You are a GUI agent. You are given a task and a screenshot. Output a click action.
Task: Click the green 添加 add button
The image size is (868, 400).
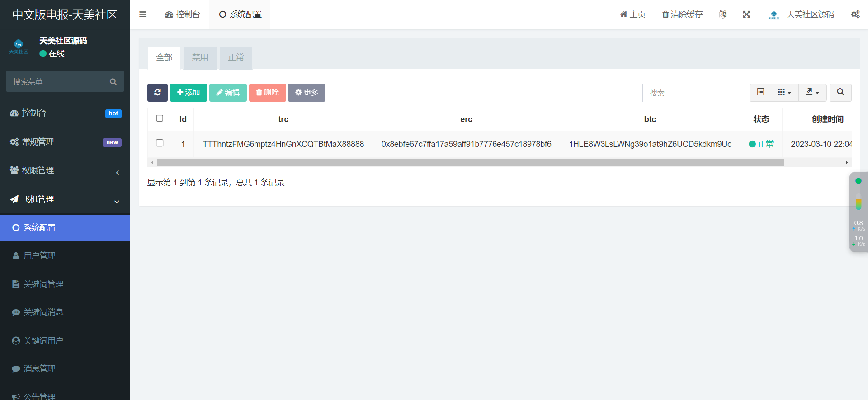click(x=189, y=93)
